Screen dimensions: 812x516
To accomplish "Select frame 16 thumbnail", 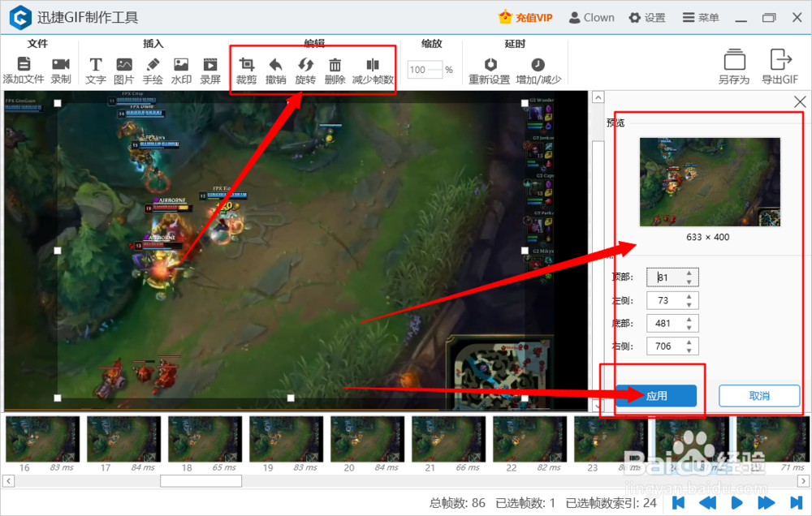I will pyautogui.click(x=42, y=439).
